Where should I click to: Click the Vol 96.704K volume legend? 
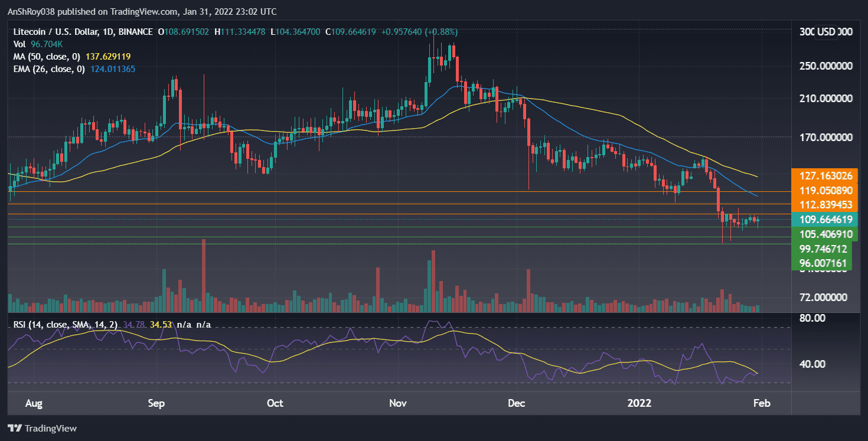[x=35, y=44]
